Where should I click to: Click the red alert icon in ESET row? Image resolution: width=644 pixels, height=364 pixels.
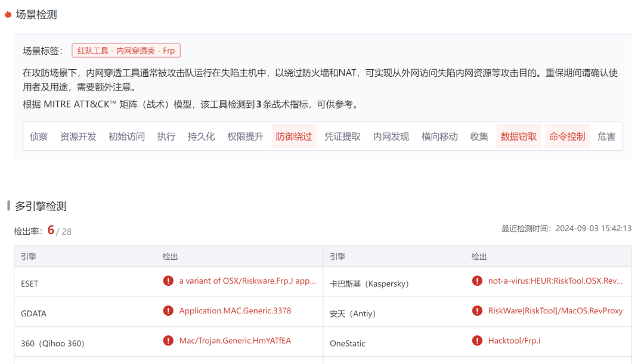(x=169, y=281)
